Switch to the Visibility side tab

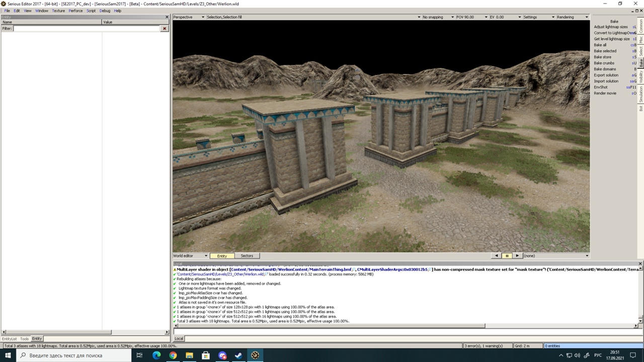click(641, 76)
